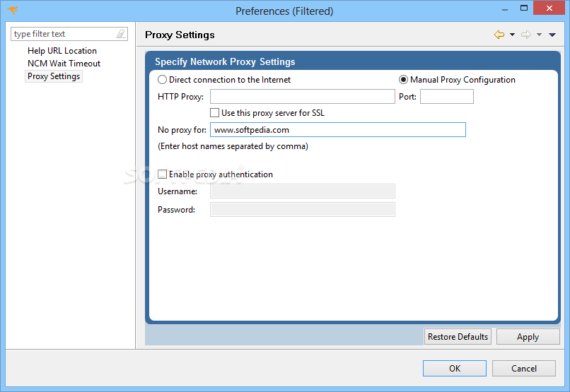Select Direct connection to the Internet
The width and height of the screenshot is (570, 392).
coord(163,80)
